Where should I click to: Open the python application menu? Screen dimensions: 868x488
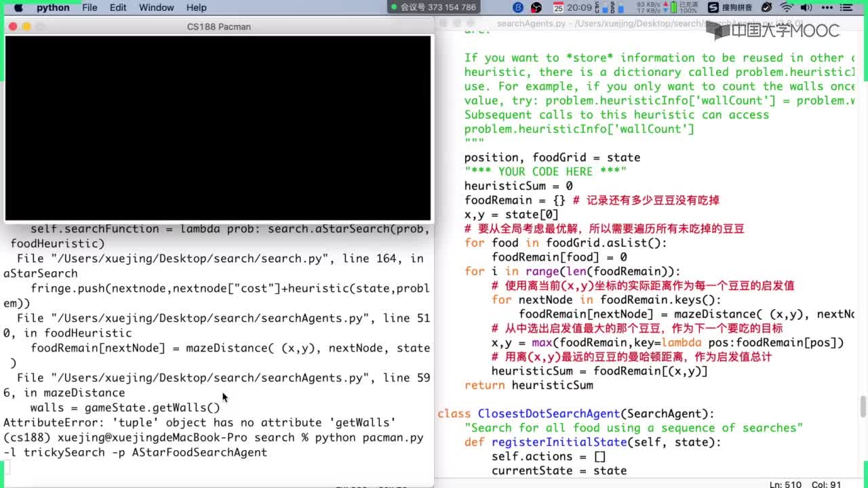(53, 7)
